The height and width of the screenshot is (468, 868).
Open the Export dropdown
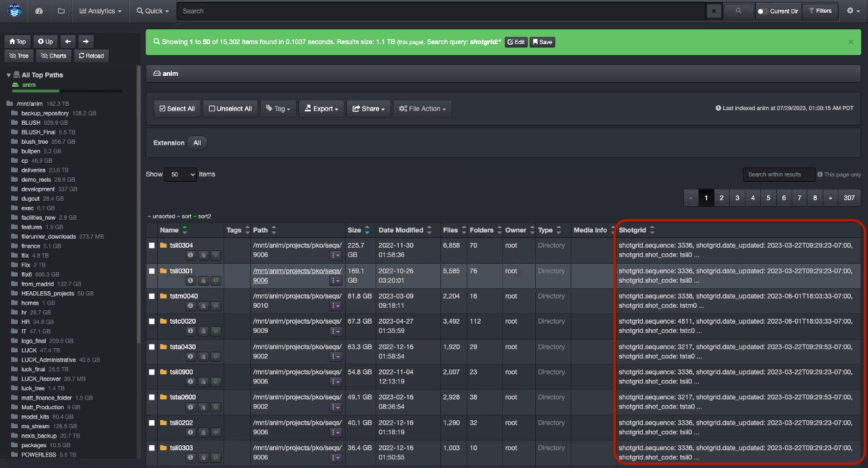click(321, 108)
